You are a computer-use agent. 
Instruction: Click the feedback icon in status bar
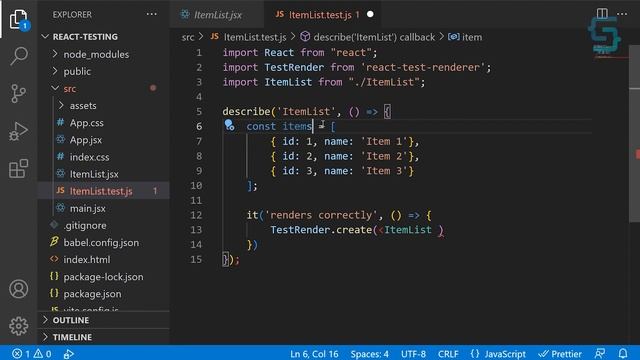click(600, 353)
